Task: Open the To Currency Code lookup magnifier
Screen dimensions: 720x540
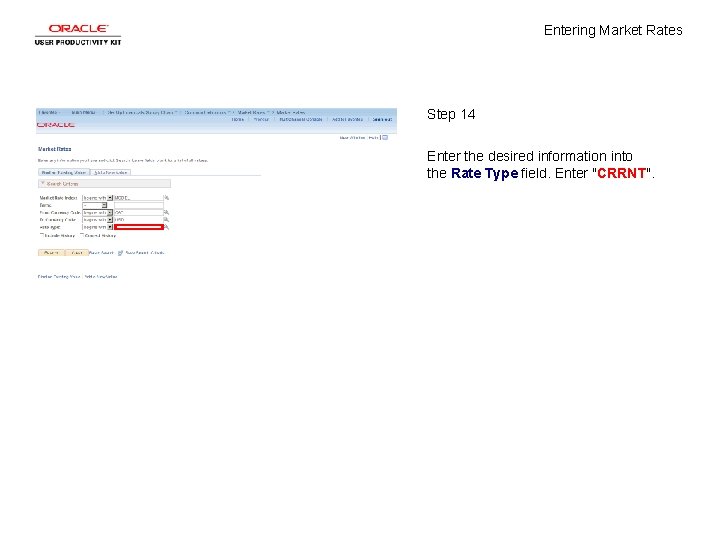Action: tap(166, 220)
